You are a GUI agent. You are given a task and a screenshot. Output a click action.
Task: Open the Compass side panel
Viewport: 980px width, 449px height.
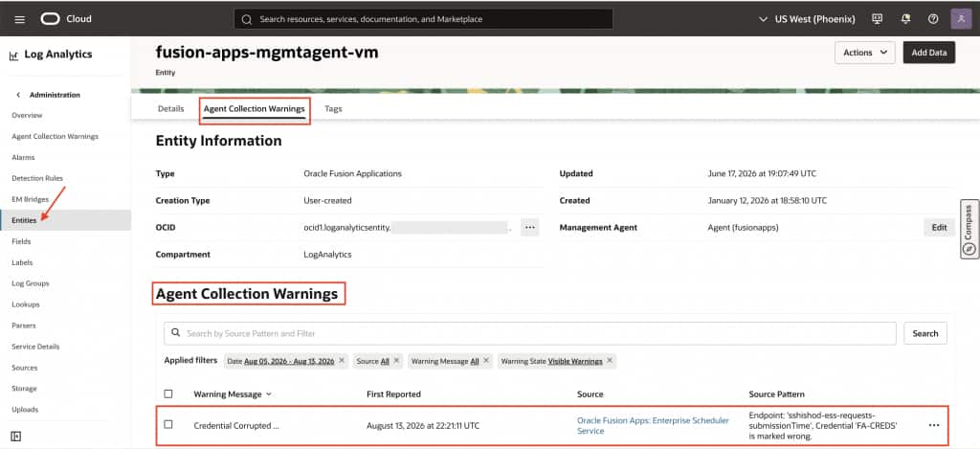(x=969, y=229)
